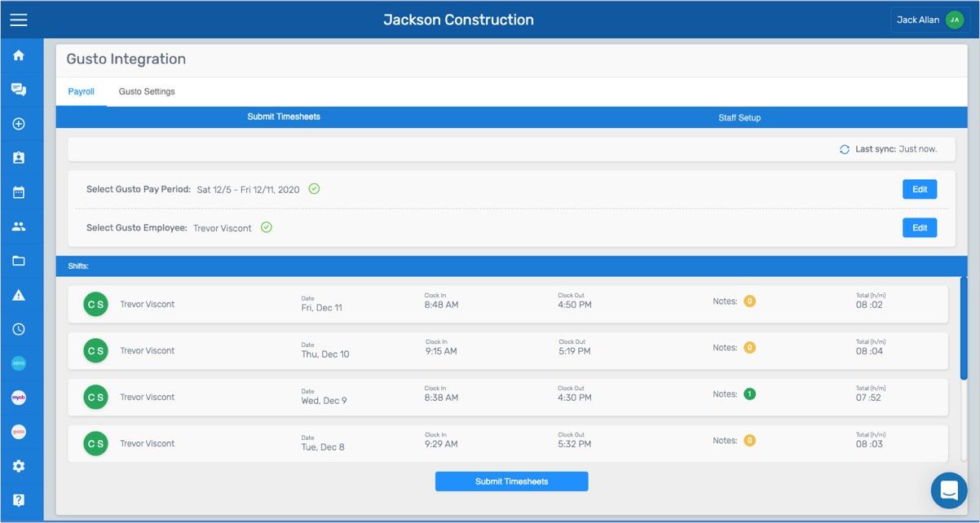
Task: Click clock out time 4:50 PM
Action: click(575, 305)
